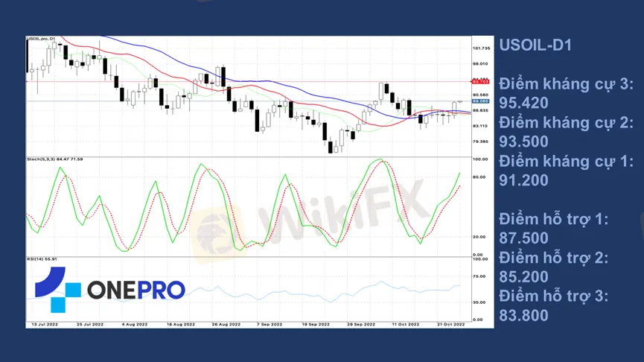Viewport: 644px width, 362px height.
Task: Click the ONEPRO logo icon
Action: click(x=57, y=289)
